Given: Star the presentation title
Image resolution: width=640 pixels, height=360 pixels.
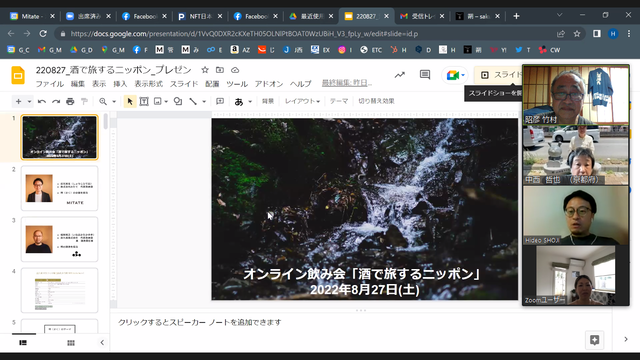Looking at the screenshot, I should (205, 70).
